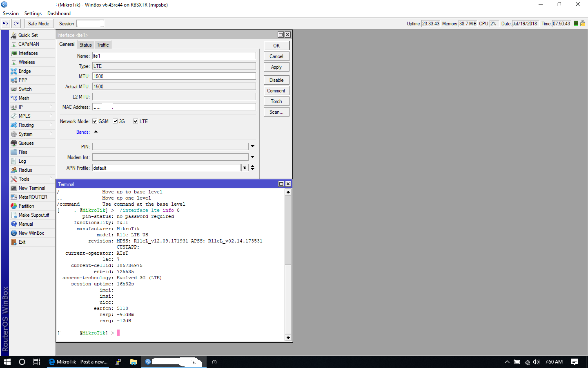Expand the Routing submenu
The image size is (588, 368).
(x=51, y=125)
